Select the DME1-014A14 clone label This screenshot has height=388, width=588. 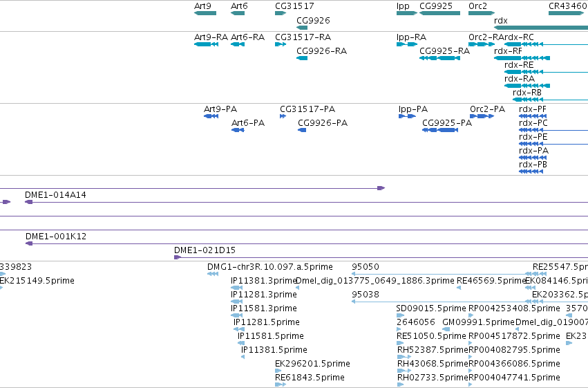pyautogui.click(x=55, y=195)
